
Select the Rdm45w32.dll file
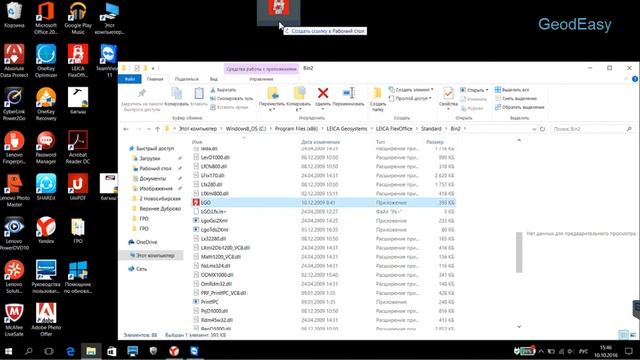[x=216, y=320]
